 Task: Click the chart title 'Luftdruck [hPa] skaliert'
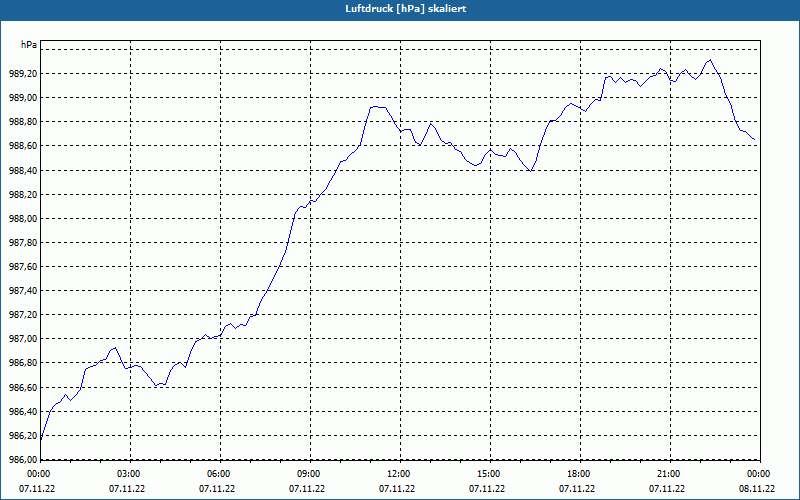pos(406,9)
